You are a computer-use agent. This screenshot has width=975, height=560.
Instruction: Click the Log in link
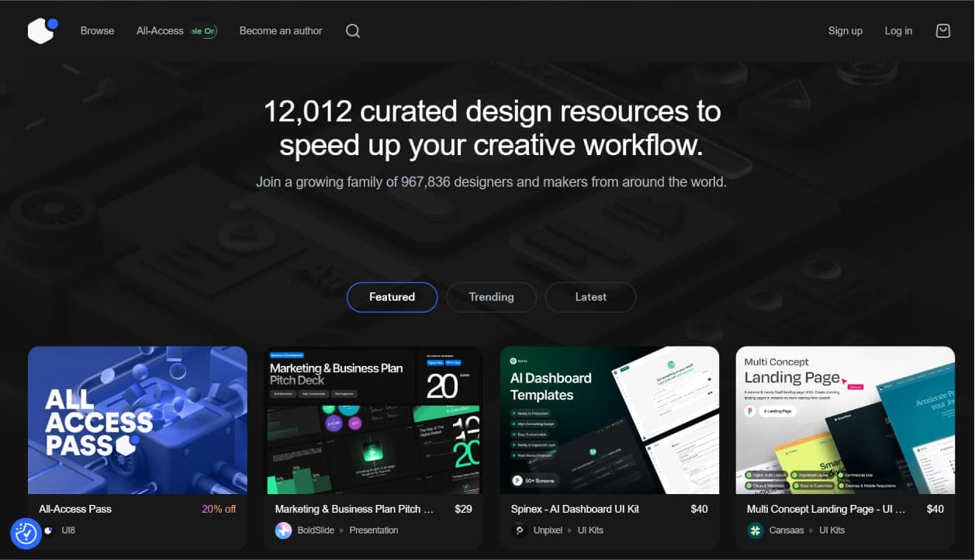[x=898, y=31]
